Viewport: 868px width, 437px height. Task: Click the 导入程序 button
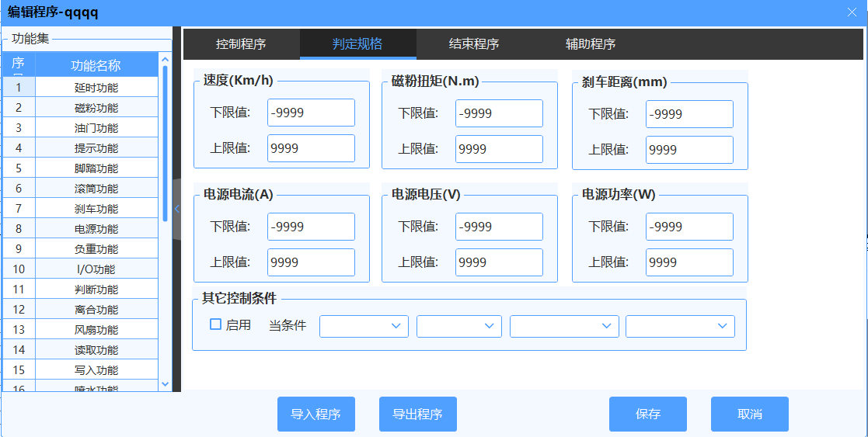point(316,414)
